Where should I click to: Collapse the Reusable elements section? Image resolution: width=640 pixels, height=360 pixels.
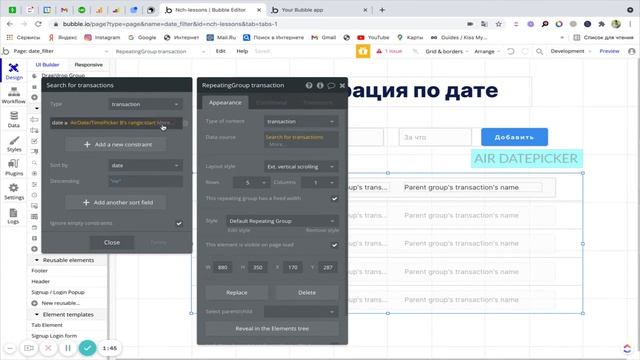click(37, 260)
